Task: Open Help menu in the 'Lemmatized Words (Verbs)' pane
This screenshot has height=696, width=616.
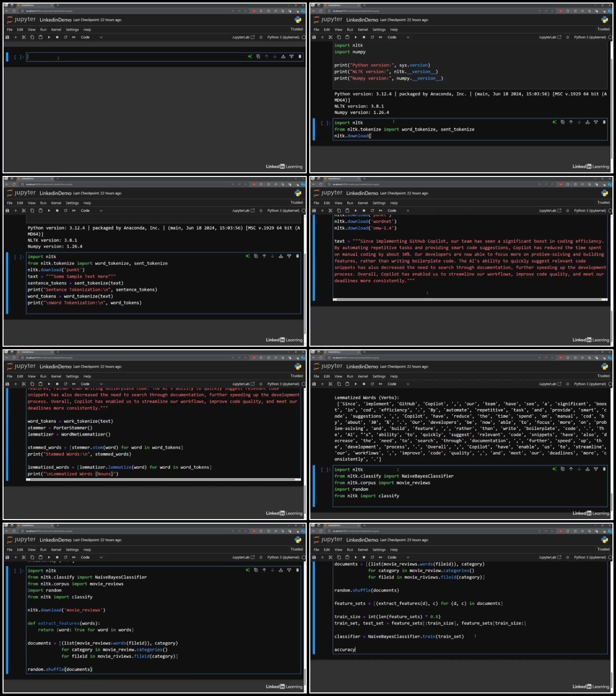Action: [394, 376]
